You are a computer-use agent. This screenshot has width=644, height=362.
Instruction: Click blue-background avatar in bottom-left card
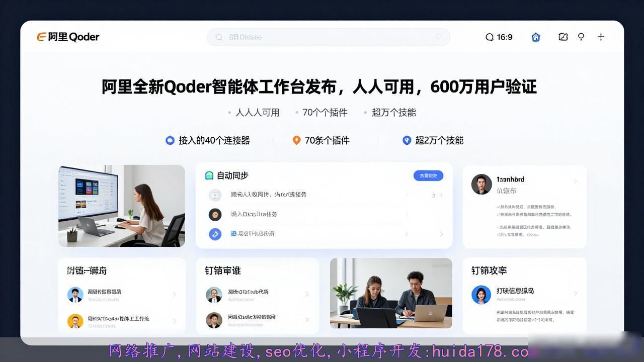[x=75, y=295]
